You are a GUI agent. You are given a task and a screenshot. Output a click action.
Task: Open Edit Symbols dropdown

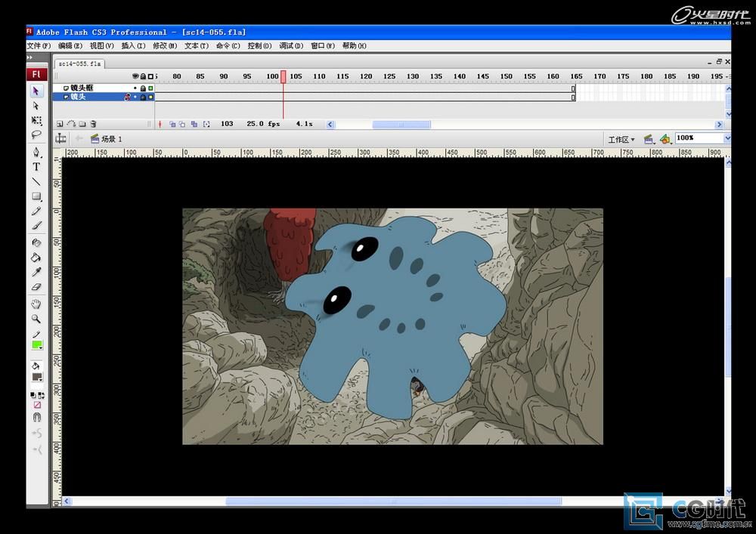coord(666,139)
